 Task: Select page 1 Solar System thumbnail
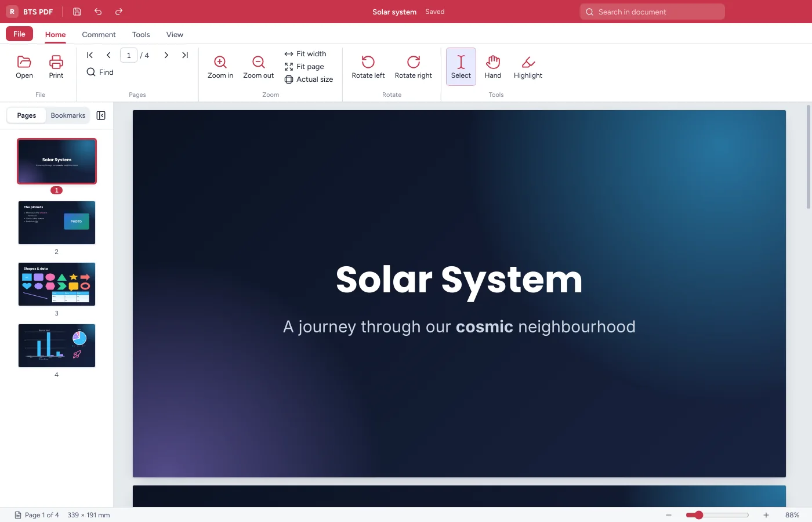[x=57, y=161]
